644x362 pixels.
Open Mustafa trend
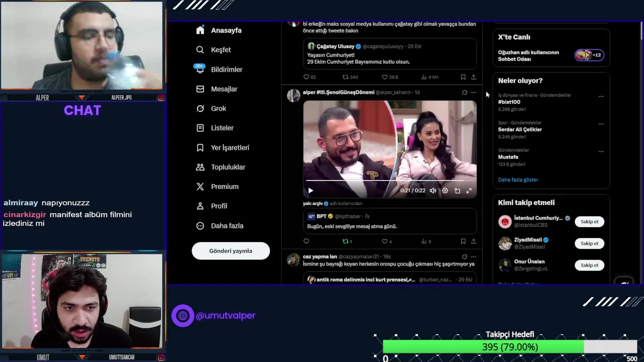pos(508,157)
